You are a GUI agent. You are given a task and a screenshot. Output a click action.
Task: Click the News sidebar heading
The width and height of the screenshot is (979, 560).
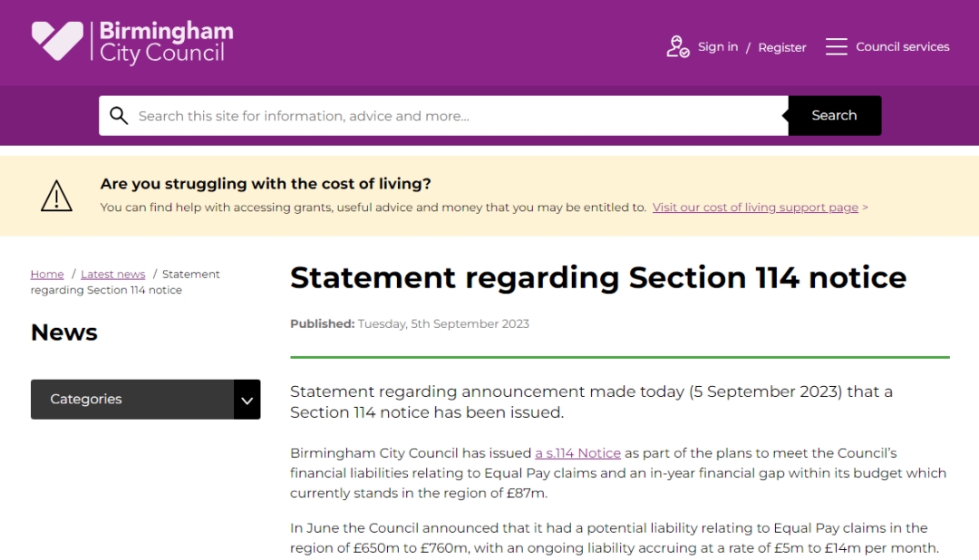64,333
